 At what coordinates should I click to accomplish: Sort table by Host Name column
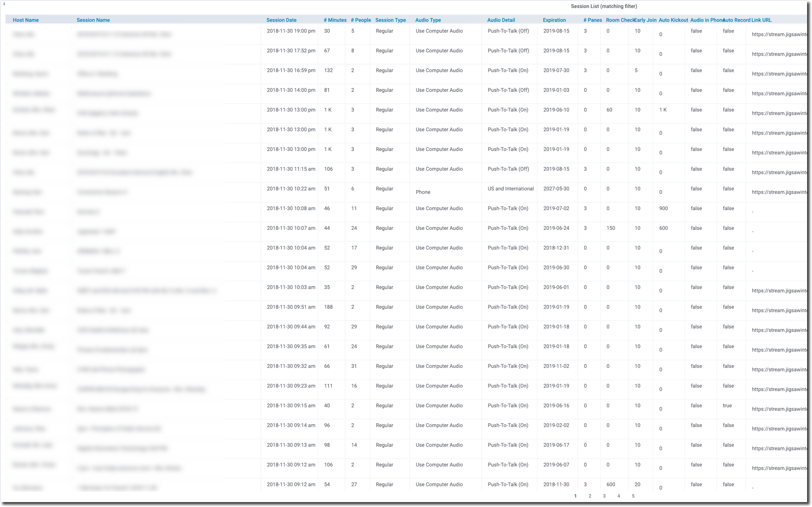[26, 20]
